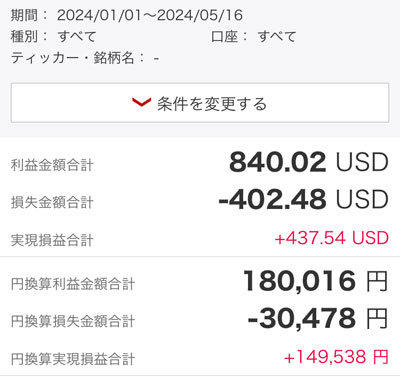Viewport: 400px width, 378px height.
Task: Click the 実現損益合計 label
Action: (x=52, y=240)
